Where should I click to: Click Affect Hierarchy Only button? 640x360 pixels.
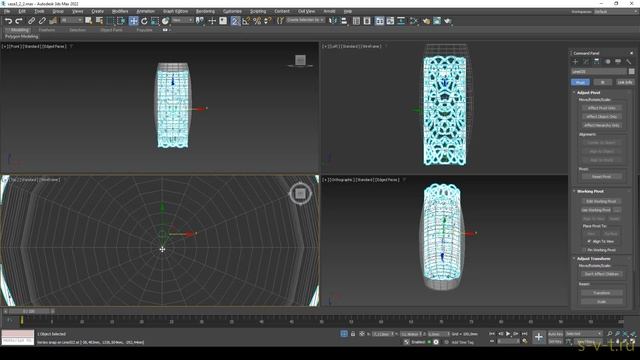(x=601, y=125)
